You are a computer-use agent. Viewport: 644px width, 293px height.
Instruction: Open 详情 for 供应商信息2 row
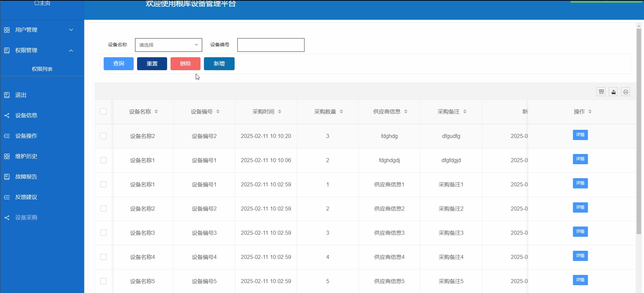tap(580, 207)
